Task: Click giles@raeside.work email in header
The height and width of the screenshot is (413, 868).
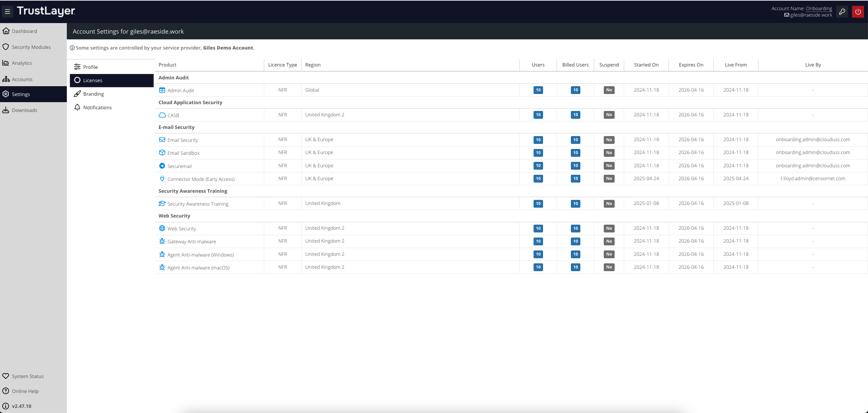Action: [x=811, y=15]
